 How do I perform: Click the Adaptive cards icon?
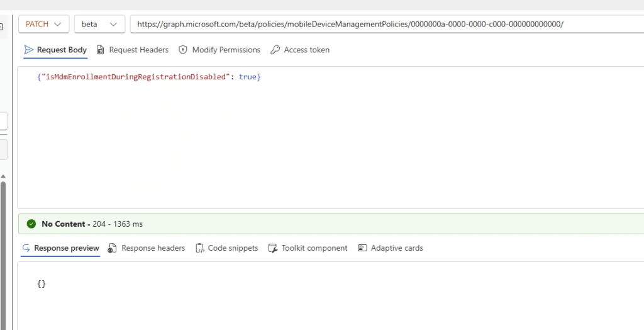coord(362,248)
